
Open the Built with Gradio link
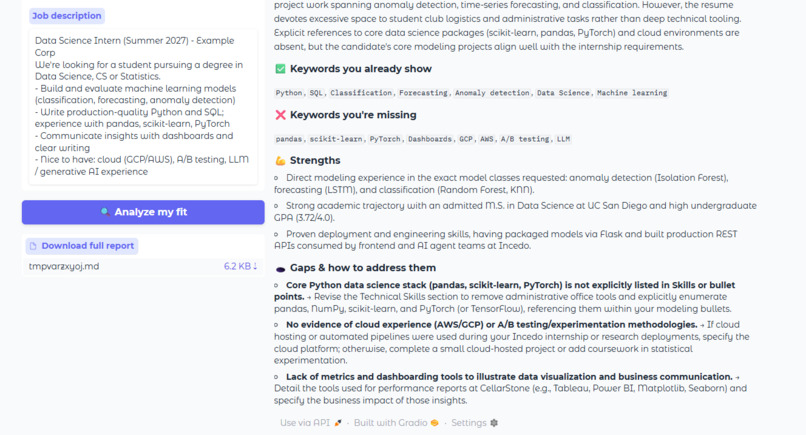(396, 423)
